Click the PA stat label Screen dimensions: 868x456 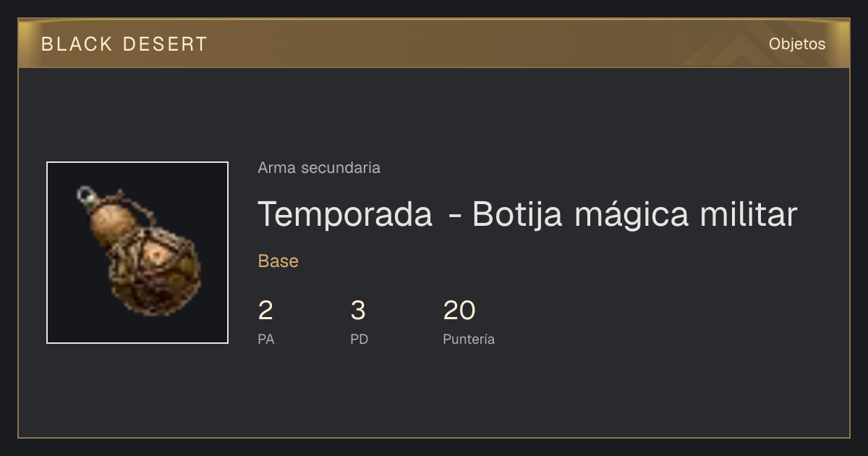point(266,339)
